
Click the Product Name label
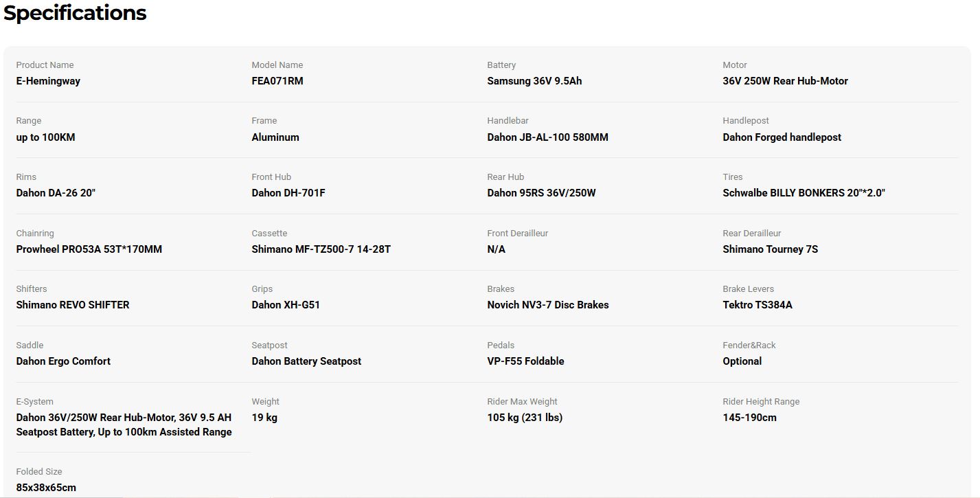pos(45,65)
